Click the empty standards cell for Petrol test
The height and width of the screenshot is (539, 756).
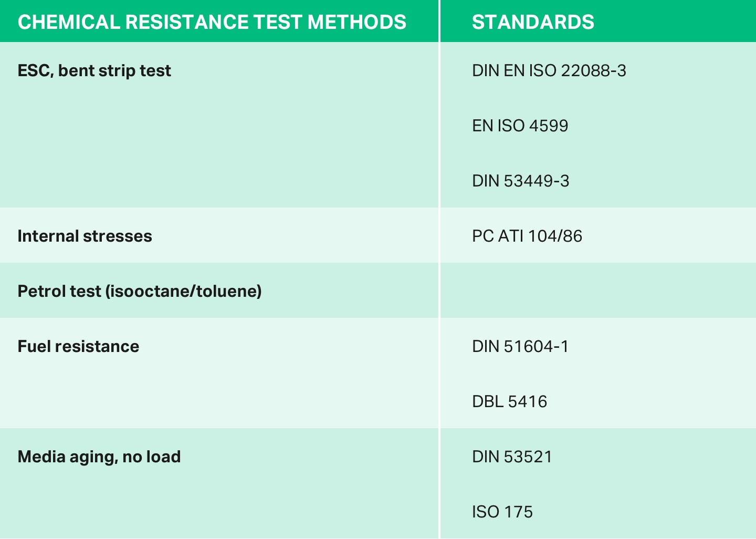[597, 291]
